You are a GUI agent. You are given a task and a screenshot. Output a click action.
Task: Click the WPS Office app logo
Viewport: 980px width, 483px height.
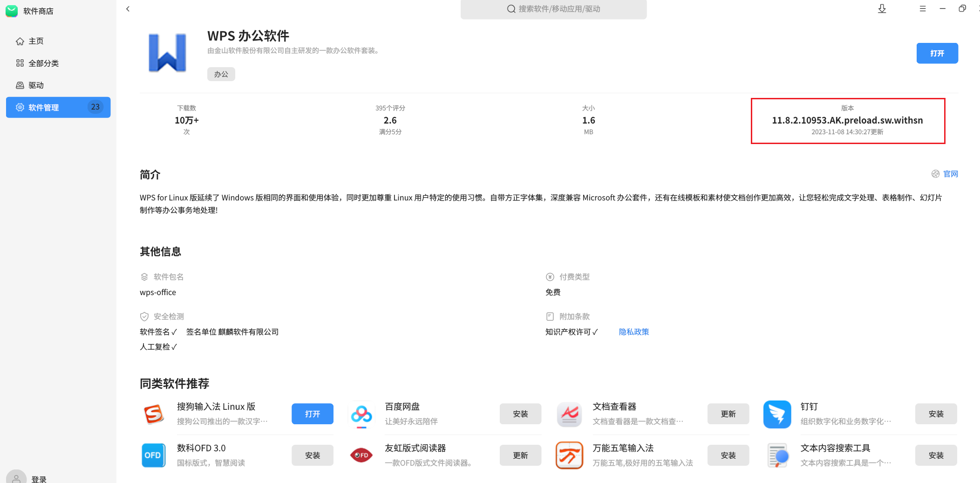[167, 53]
